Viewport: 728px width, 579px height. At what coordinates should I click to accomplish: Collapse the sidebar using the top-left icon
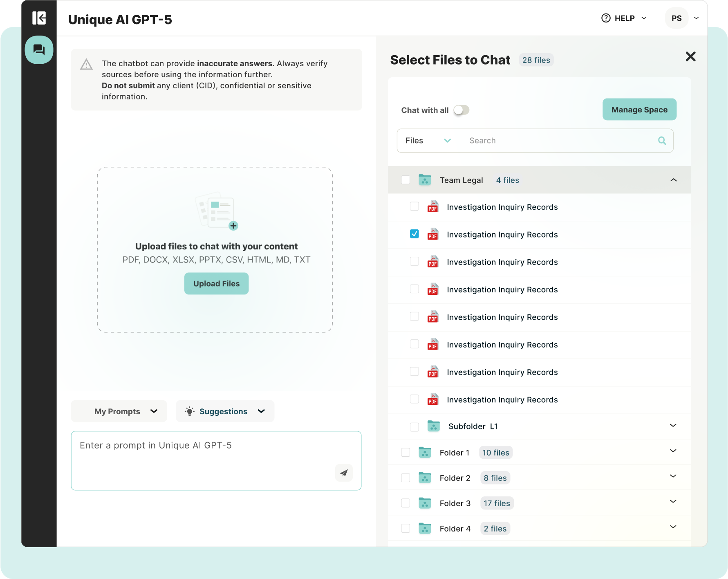pos(39,18)
